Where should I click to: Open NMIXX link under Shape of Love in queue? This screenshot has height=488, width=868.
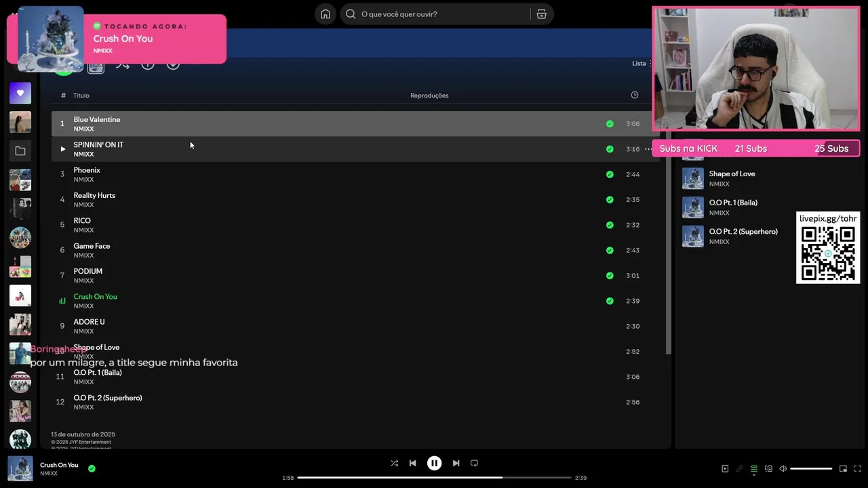pyautogui.click(x=719, y=184)
